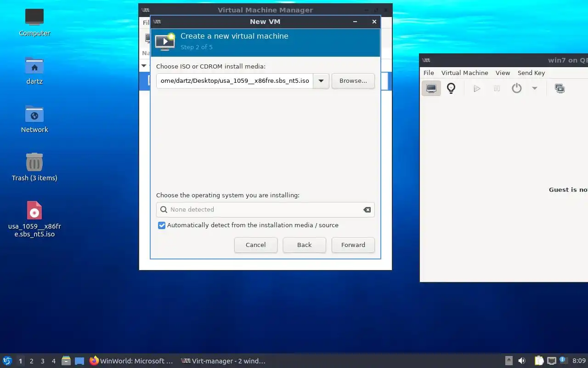The width and height of the screenshot is (588, 368).
Task: Click the Cancel button in New VM
Action: tap(256, 245)
